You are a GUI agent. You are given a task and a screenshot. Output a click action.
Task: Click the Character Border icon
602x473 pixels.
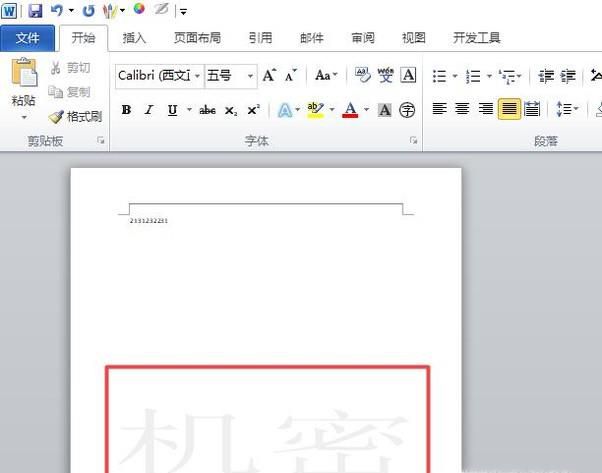pos(408,75)
